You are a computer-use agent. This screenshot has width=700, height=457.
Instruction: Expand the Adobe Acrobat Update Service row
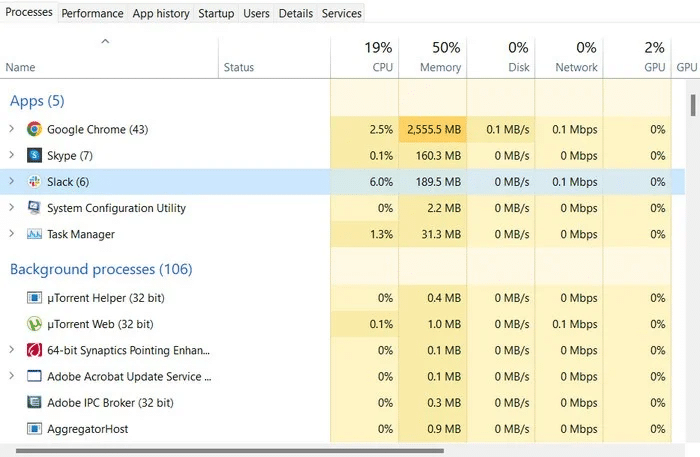click(x=12, y=376)
